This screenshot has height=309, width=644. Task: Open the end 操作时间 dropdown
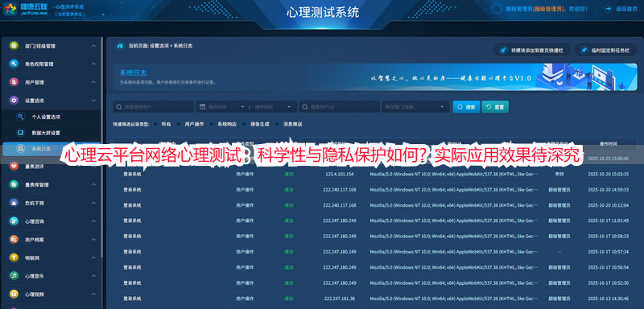coord(273,107)
